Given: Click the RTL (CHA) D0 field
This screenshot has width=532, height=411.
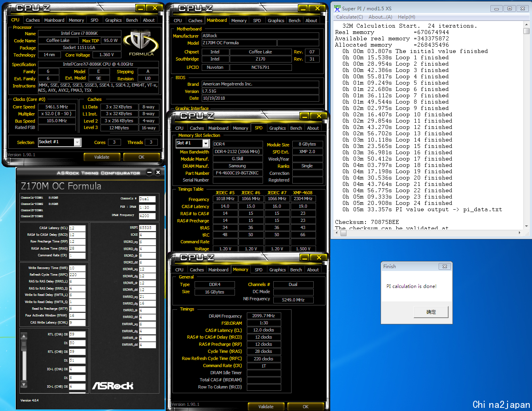Looking at the screenshot, I should (78, 335).
